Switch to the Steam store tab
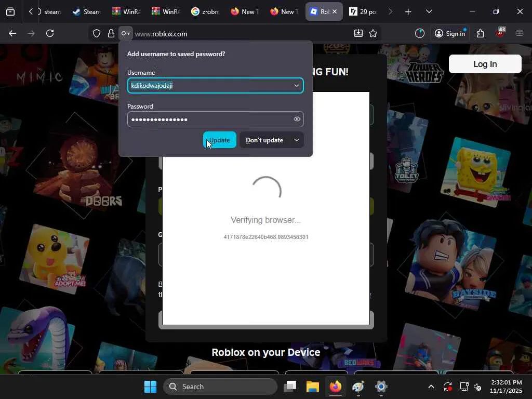This screenshot has height=399, width=532. click(87, 11)
